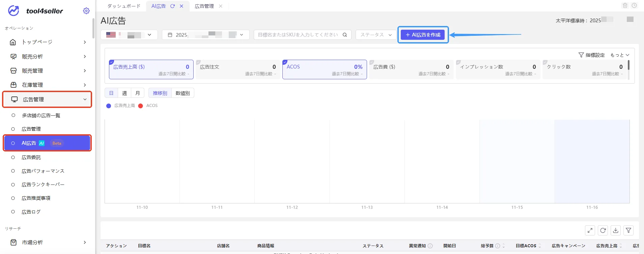Switch to the ダッシュボード tab
The image size is (644, 254).
(x=124, y=6)
